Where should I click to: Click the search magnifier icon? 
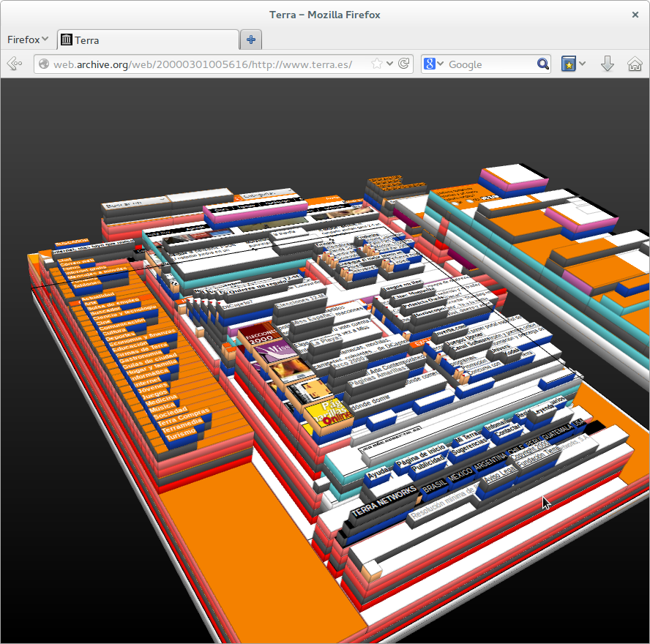pyautogui.click(x=542, y=64)
